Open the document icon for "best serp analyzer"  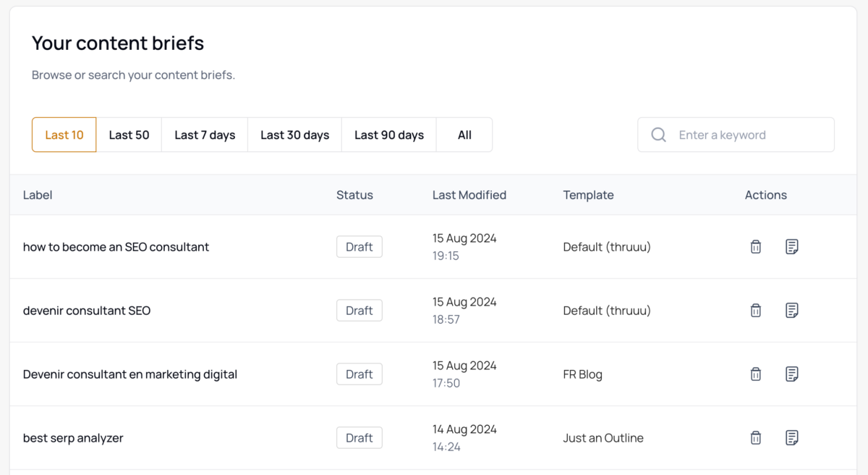791,437
